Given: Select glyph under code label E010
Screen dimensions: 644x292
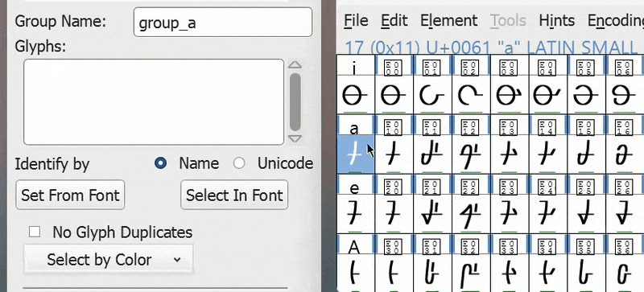Looking at the screenshot, I should 394,154.
